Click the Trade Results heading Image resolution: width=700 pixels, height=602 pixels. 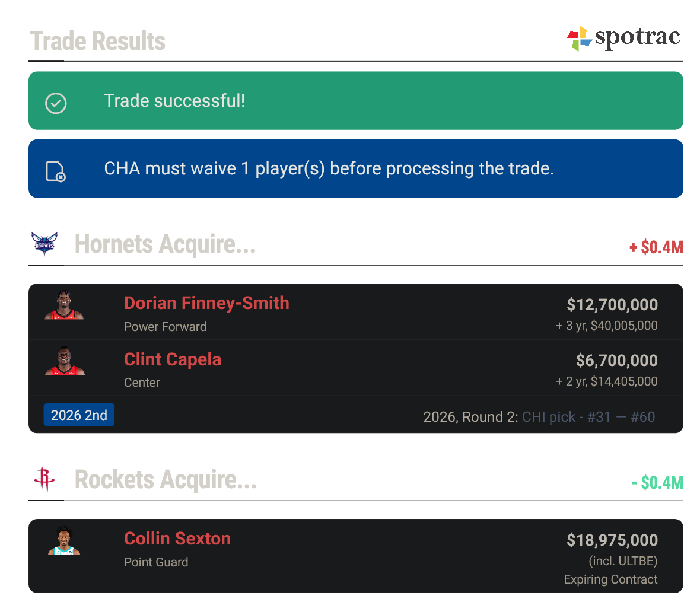97,40
